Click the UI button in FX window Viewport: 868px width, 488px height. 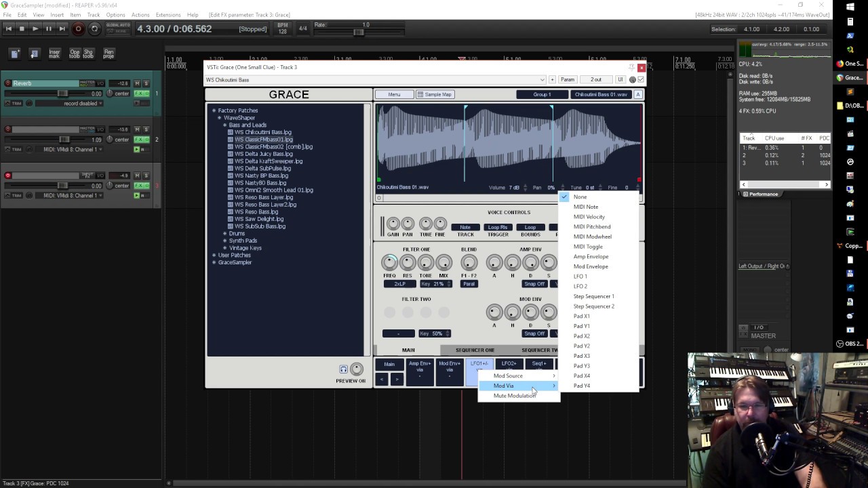click(620, 79)
